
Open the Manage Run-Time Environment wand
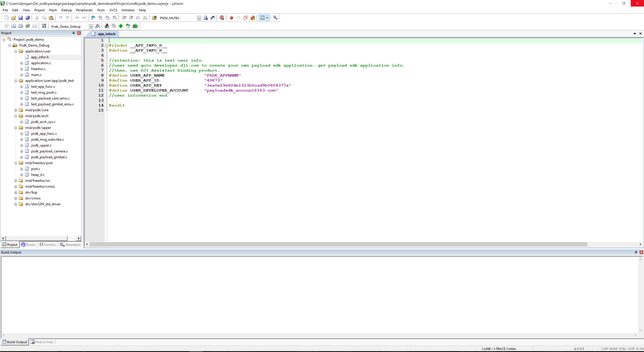[98, 26]
